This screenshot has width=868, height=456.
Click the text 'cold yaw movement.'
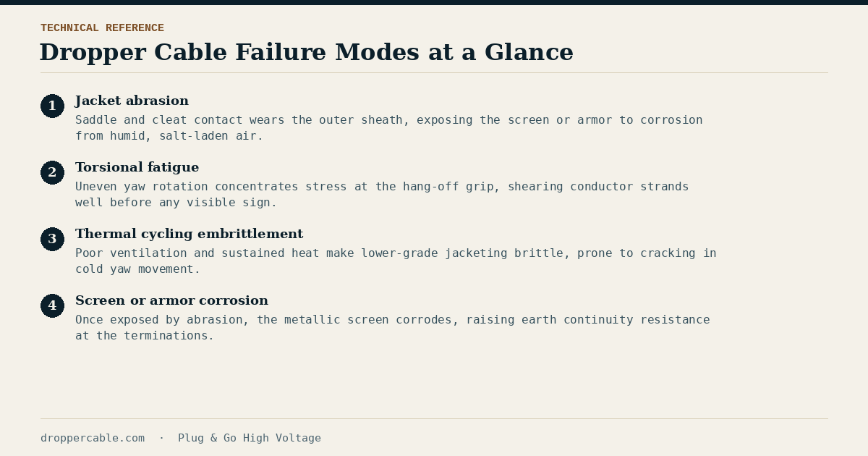click(137, 269)
